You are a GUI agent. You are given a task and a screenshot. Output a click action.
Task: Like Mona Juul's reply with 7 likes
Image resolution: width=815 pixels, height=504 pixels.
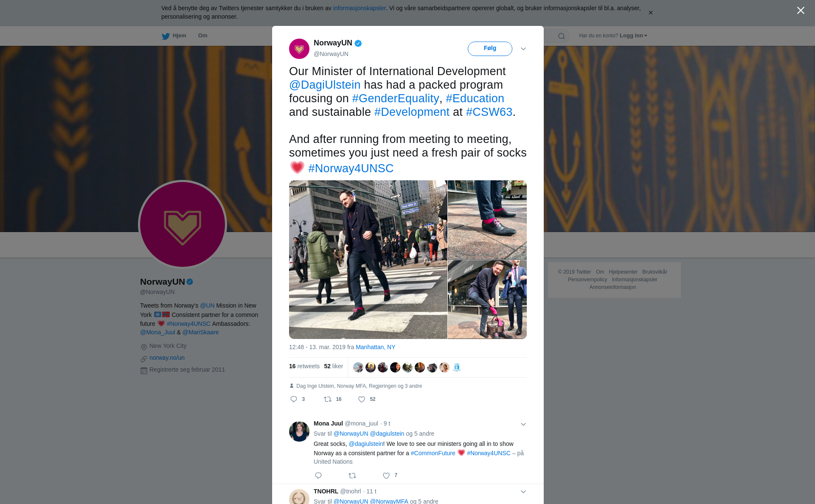click(386, 476)
